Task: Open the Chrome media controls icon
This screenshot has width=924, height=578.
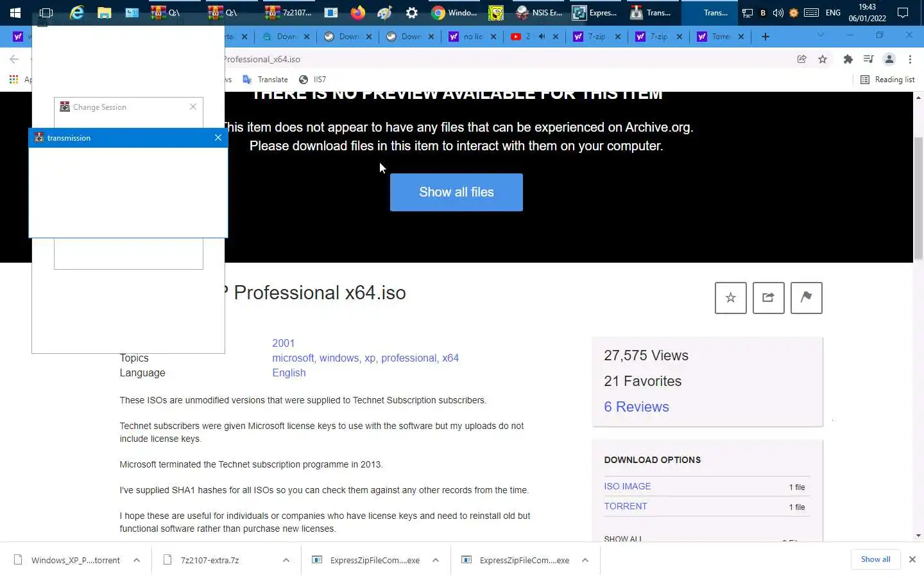Action: pyautogui.click(x=869, y=59)
